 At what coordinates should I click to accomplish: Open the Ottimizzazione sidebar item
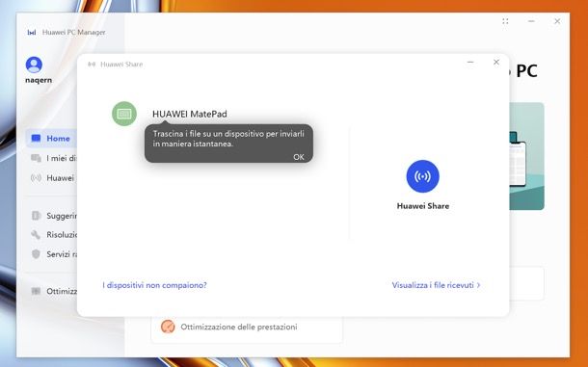point(53,291)
